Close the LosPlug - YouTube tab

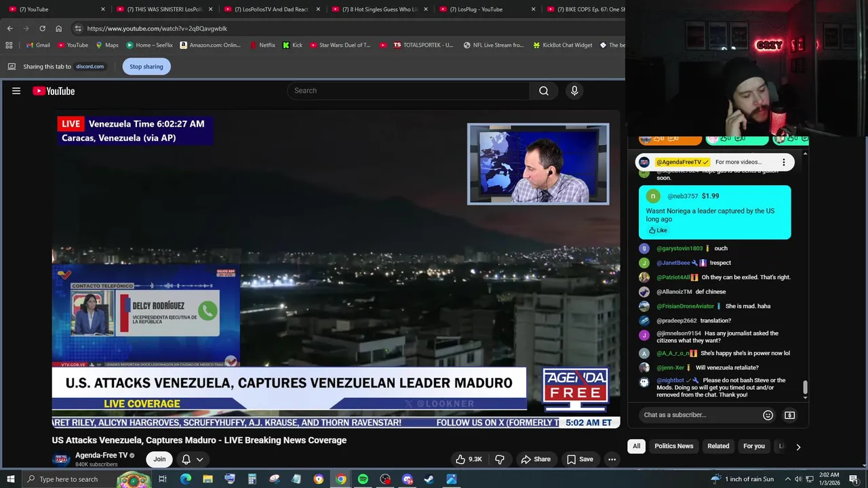[x=534, y=9]
